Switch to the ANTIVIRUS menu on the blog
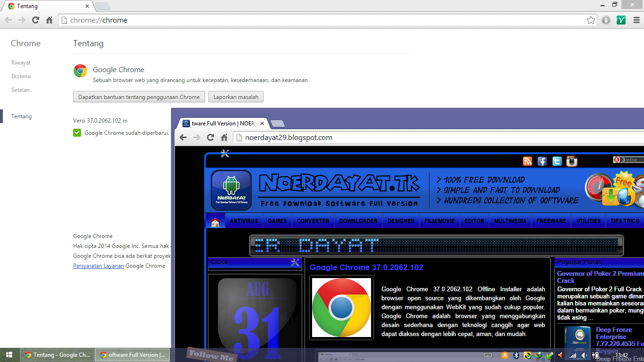Screen dimensions: 644x362 coord(244,220)
